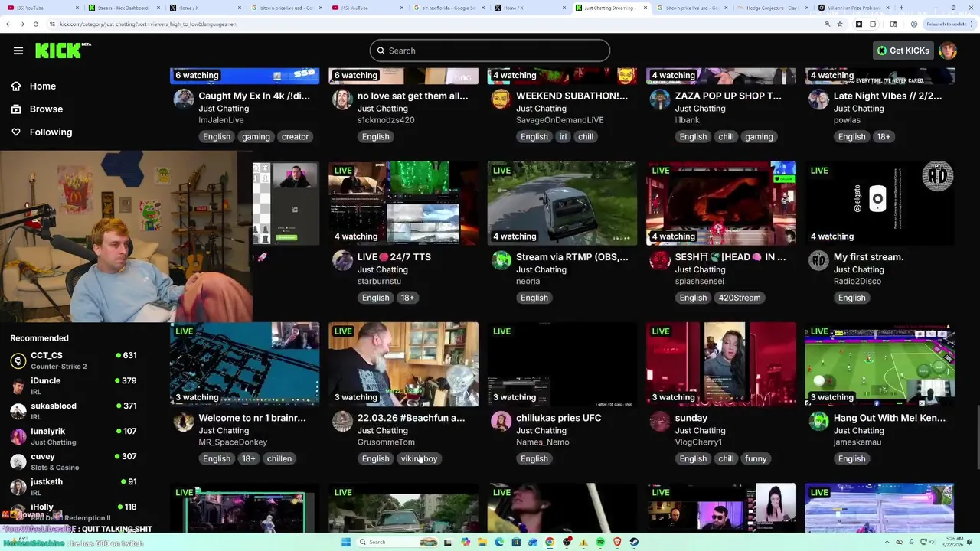Open the user profile avatar top right
Viewport: 980px width, 551px height.
[948, 51]
